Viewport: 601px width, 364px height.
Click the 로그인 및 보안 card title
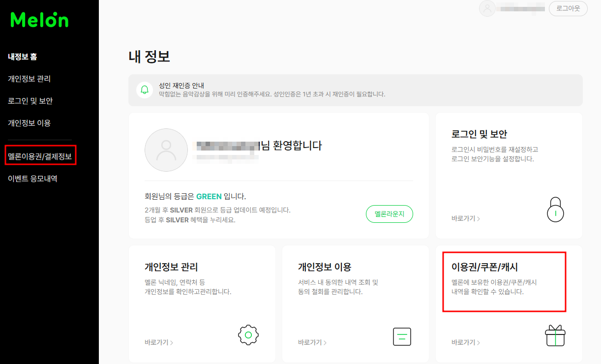pyautogui.click(x=479, y=134)
